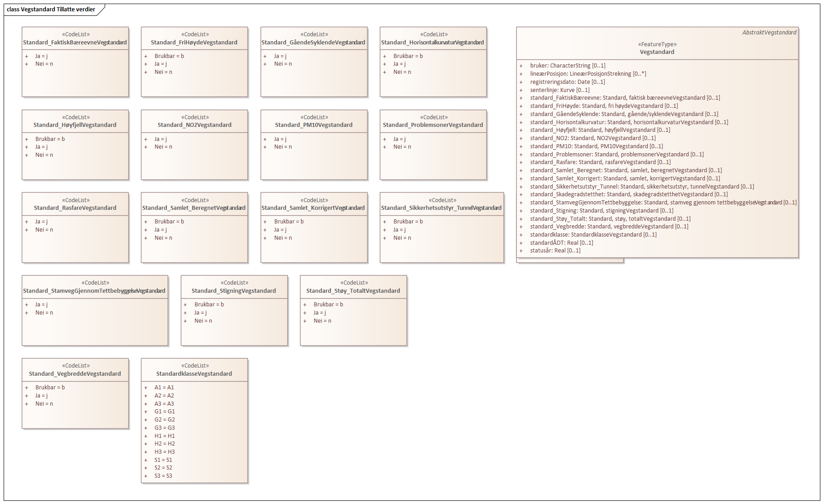Select Brukbar = b in Standard_VegbreddeVegstandard
Image resolution: width=824 pixels, height=504 pixels.
click(x=50, y=388)
